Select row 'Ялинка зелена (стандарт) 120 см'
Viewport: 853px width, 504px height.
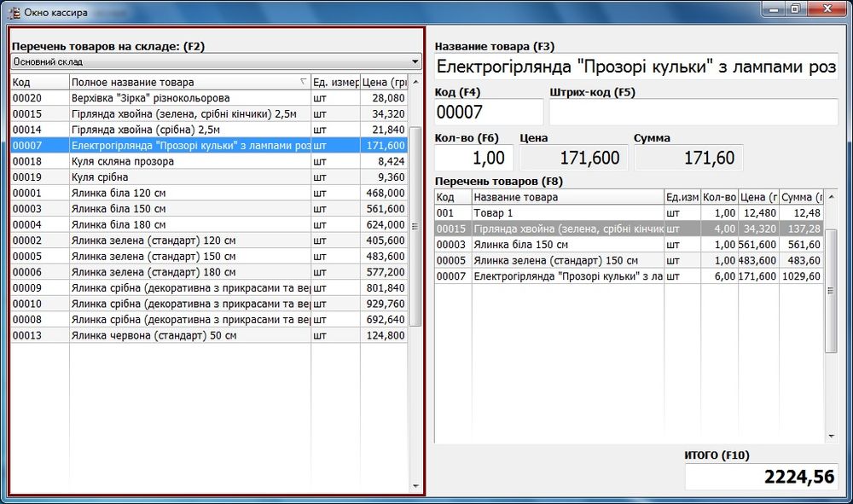tap(209, 240)
